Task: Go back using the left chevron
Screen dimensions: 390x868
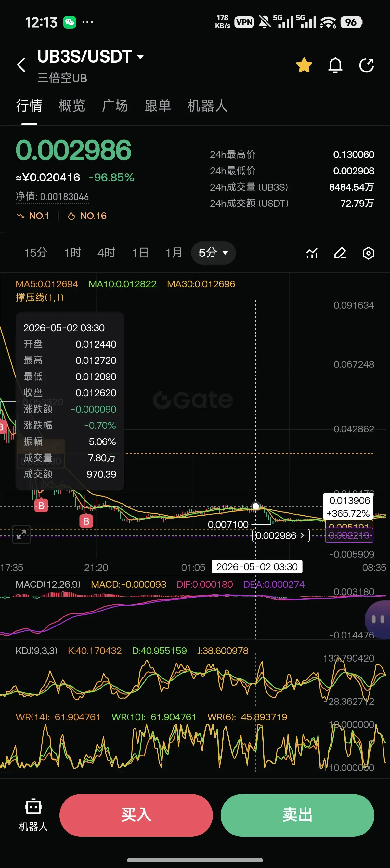Action: 21,65
